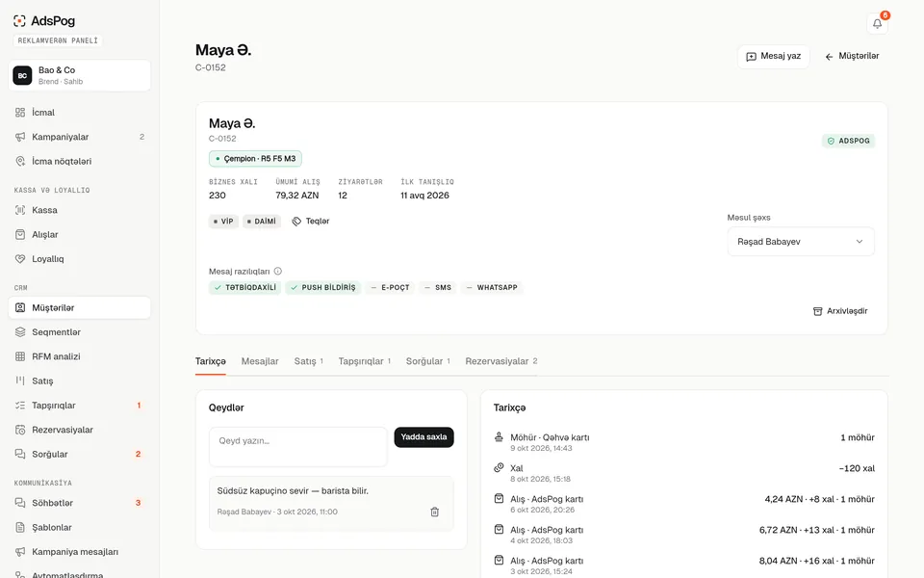This screenshot has width=924, height=578.
Task: Click the DAİMİ tag chip
Action: tap(262, 222)
